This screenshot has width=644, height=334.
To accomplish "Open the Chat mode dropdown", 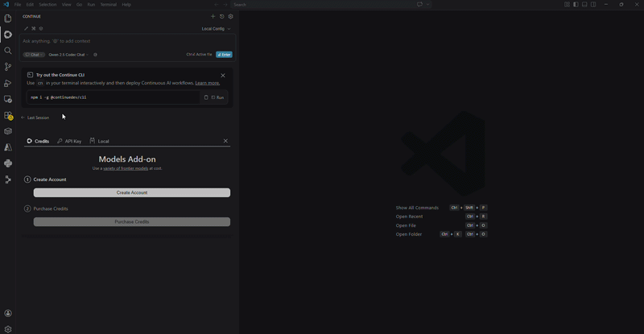I will [34, 55].
